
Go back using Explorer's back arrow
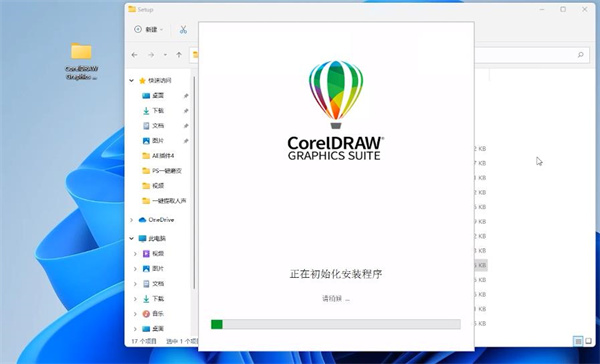pyautogui.click(x=134, y=55)
